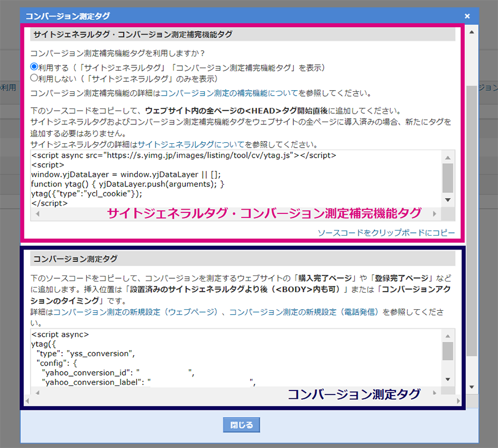Click the dialog's main vertical scrollbar thumb
Screen dimensions: 498x448
[472, 221]
